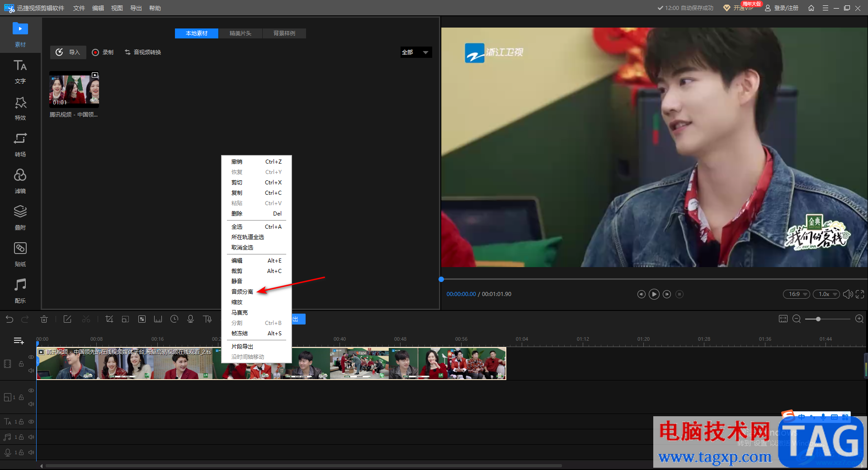The height and width of the screenshot is (470, 868).
Task: Open the 全部 media filter dropdown
Action: tap(416, 52)
